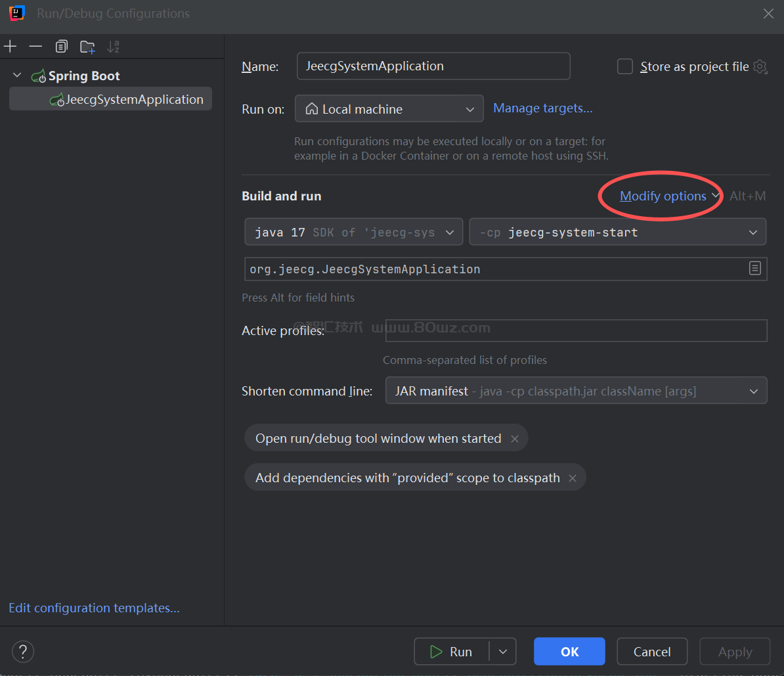The height and width of the screenshot is (676, 784).
Task: Select JeecgSystemApplication in the configuration tree
Action: [x=110, y=99]
